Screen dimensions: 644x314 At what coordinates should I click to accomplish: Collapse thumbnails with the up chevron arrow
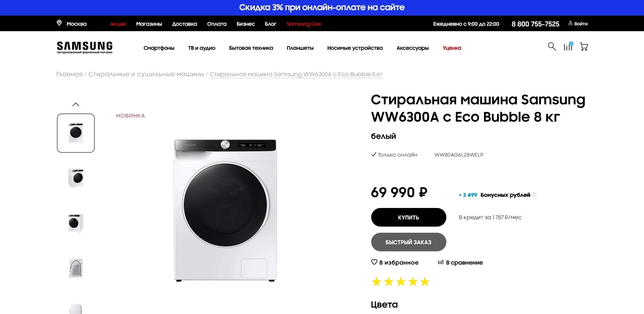(x=76, y=104)
